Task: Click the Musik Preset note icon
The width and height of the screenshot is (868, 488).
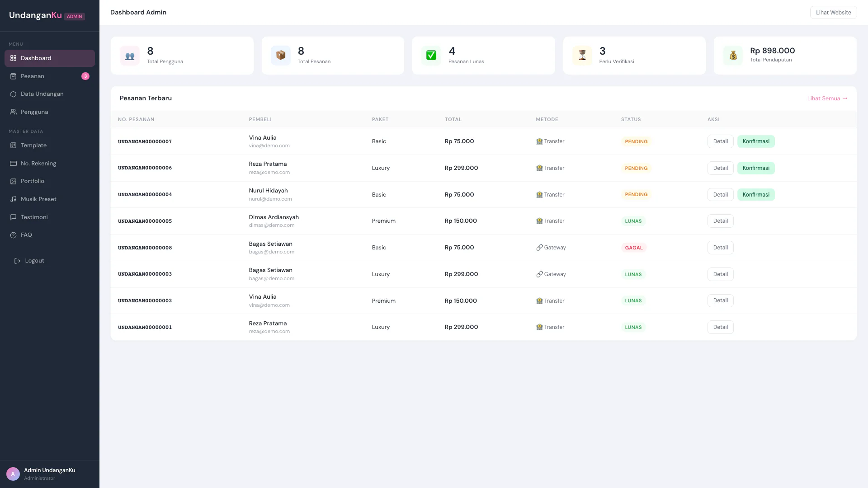Action: [13, 199]
